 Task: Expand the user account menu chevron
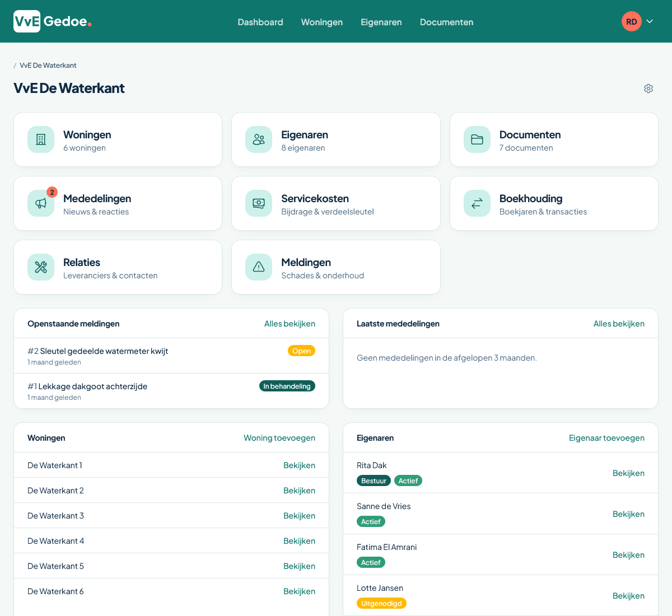pyautogui.click(x=650, y=21)
